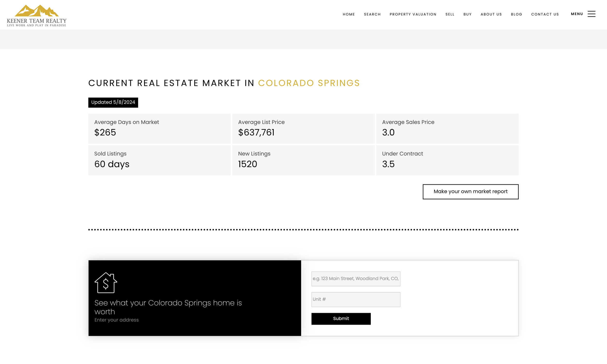Go to the Search page
607x364 pixels.
tap(372, 15)
